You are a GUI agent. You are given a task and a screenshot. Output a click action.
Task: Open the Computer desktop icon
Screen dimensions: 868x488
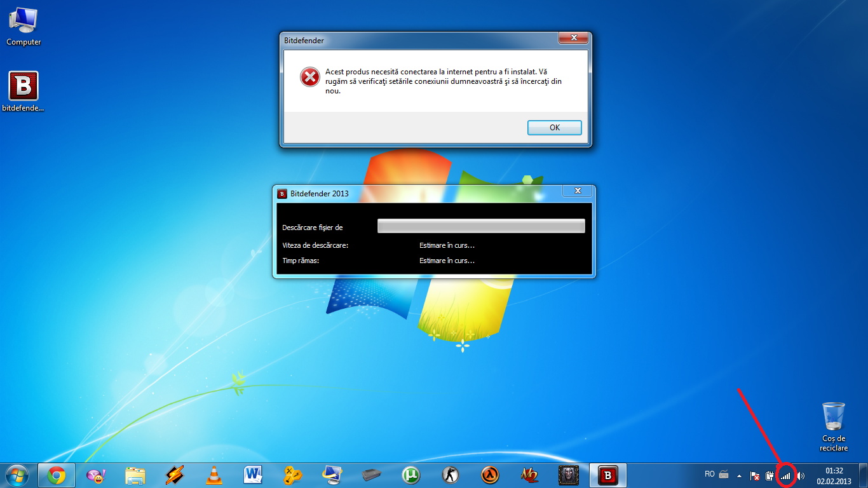(x=24, y=27)
